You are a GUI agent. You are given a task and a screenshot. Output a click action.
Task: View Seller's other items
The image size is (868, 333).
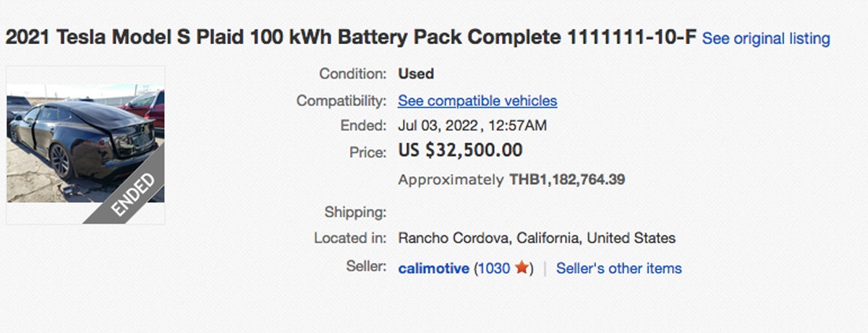coord(618,269)
